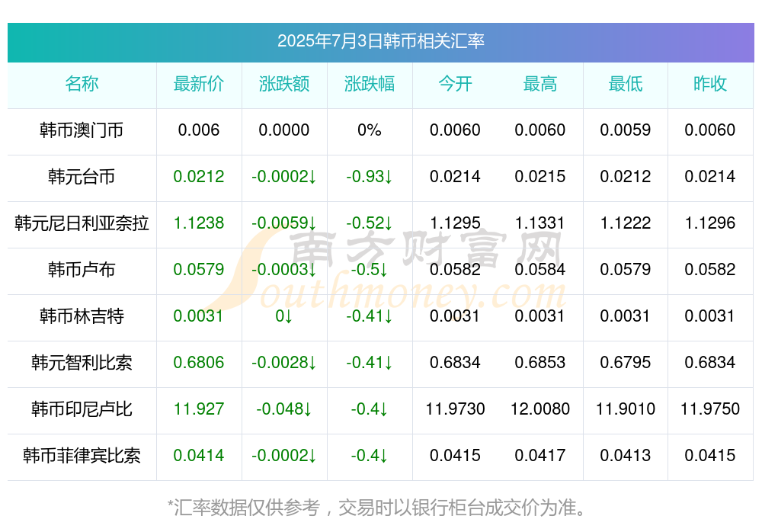The height and width of the screenshot is (532, 762).
Task: Click low value 0.6795
Action: (x=626, y=363)
